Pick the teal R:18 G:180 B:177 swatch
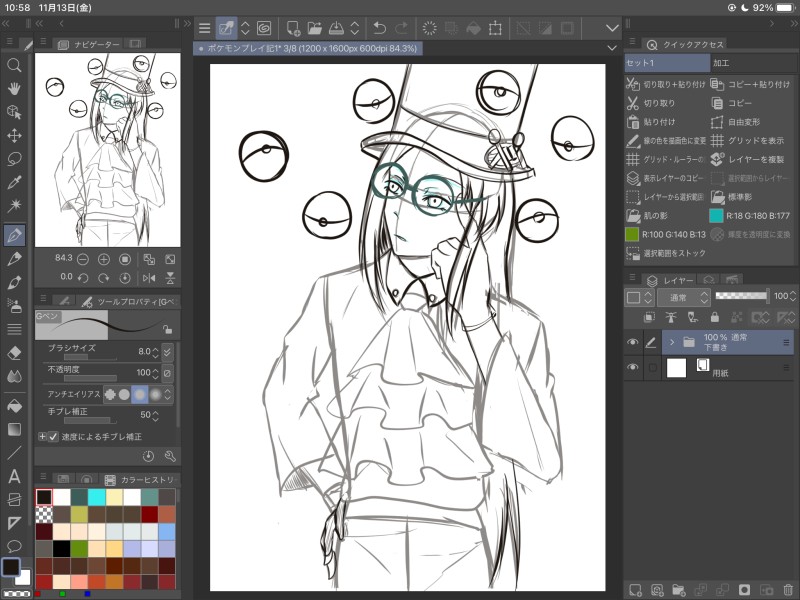 (x=716, y=216)
